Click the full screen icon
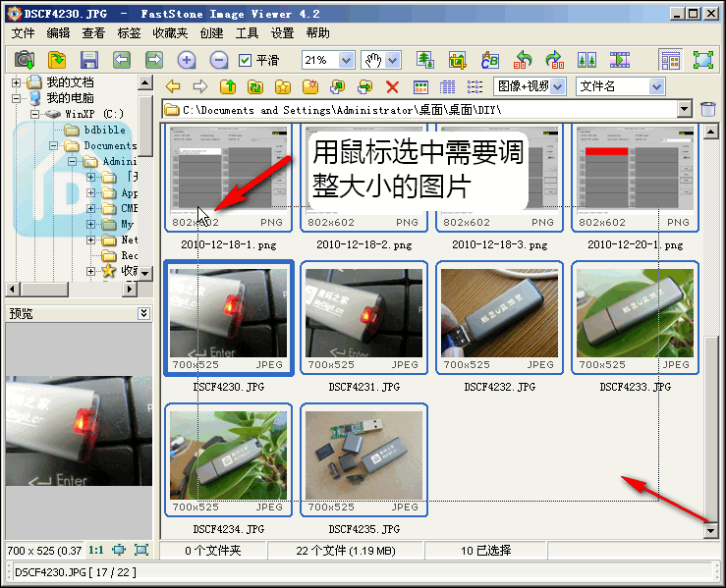The height and width of the screenshot is (588, 726). pos(702,60)
